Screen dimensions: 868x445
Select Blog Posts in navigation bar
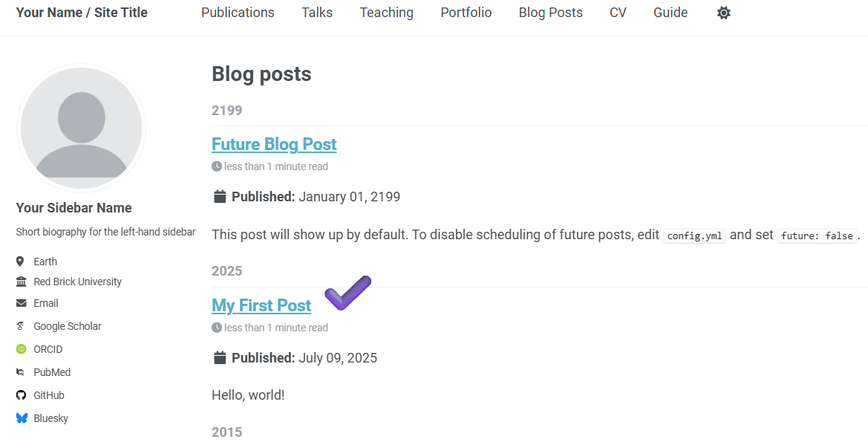(x=550, y=13)
